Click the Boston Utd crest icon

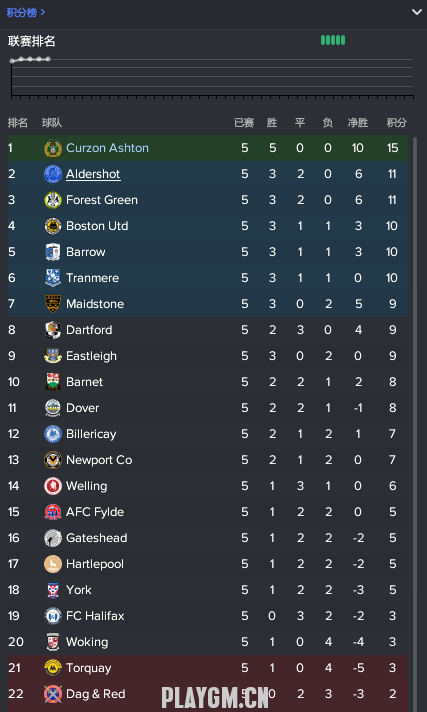click(53, 226)
